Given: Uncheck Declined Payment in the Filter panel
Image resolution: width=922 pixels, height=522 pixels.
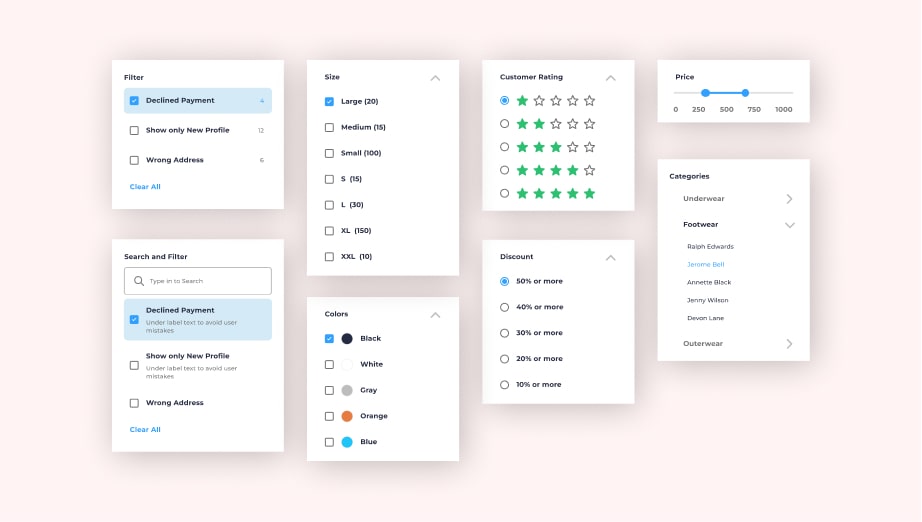Looking at the screenshot, I should pyautogui.click(x=134, y=101).
